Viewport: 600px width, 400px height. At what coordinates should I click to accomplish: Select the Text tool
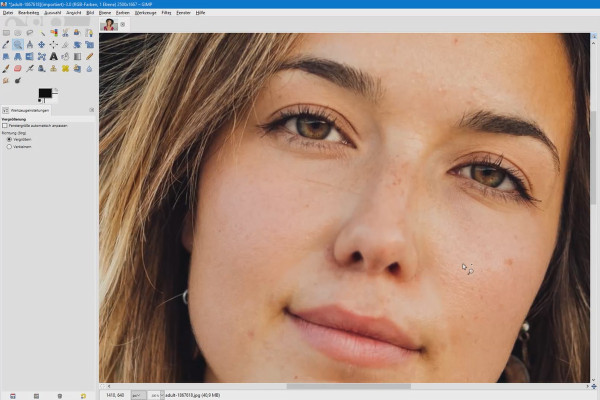click(x=54, y=57)
